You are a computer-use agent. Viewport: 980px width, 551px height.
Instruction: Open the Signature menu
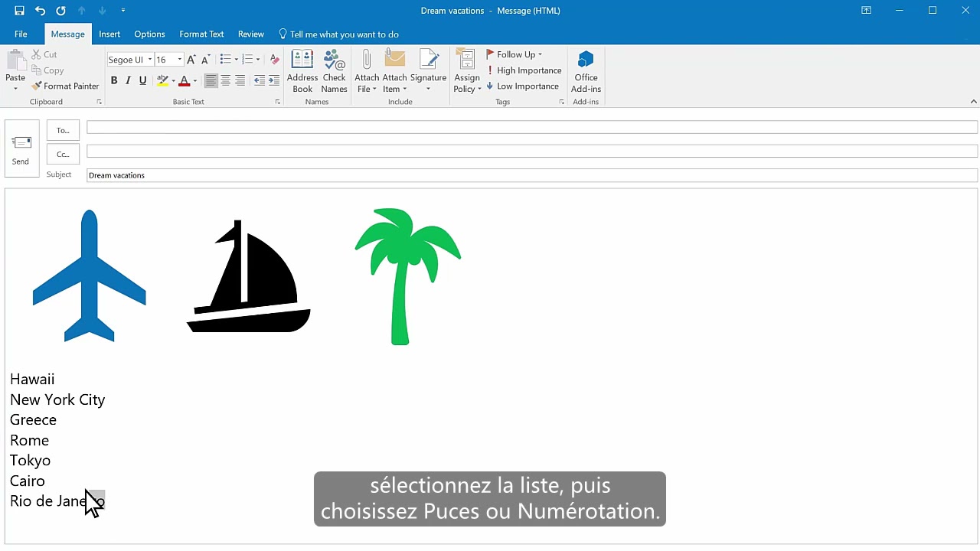pos(428,71)
